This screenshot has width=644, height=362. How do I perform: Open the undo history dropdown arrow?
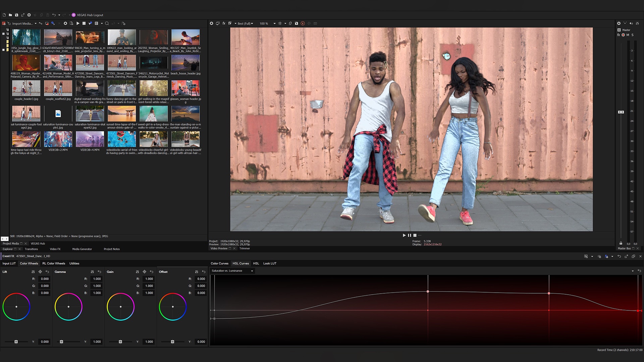pos(59,15)
